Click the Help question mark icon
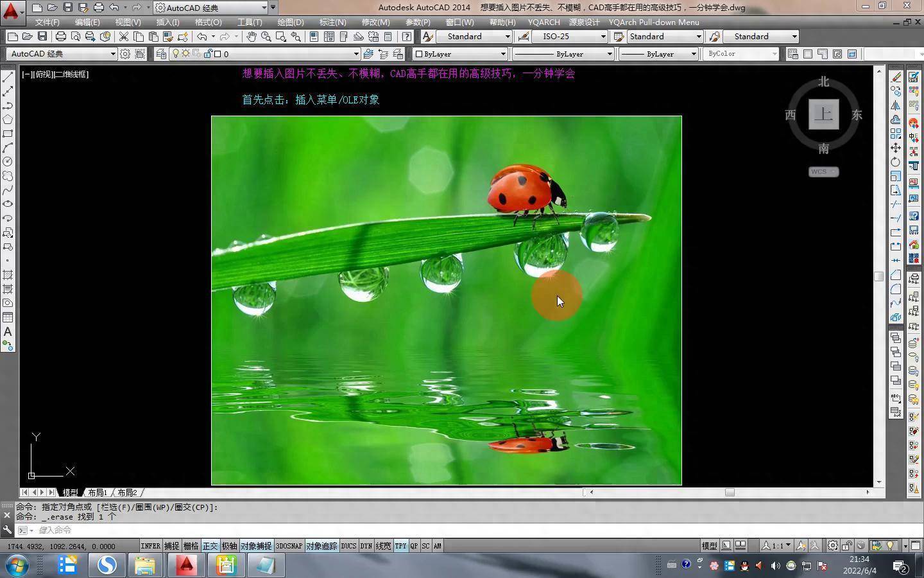924x578 pixels. tap(407, 37)
